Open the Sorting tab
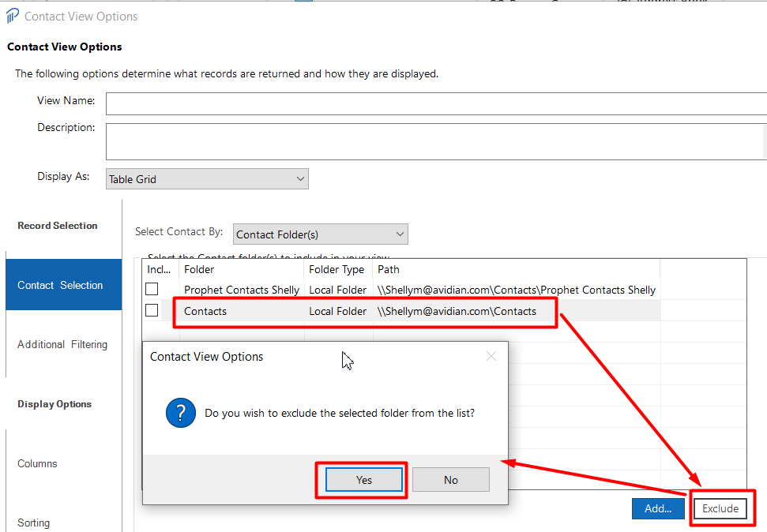Viewport: 767px width, 532px height. click(x=33, y=523)
